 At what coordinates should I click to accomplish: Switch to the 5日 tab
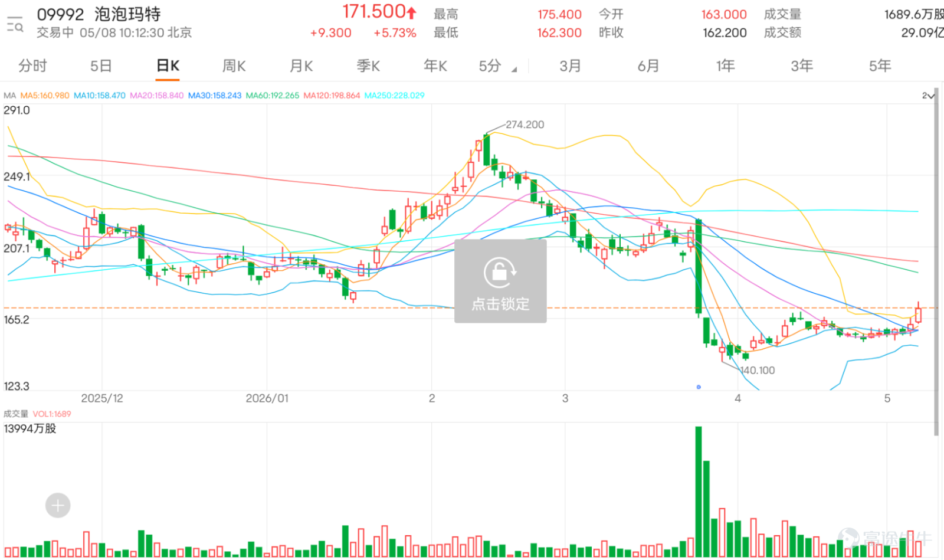click(x=101, y=66)
